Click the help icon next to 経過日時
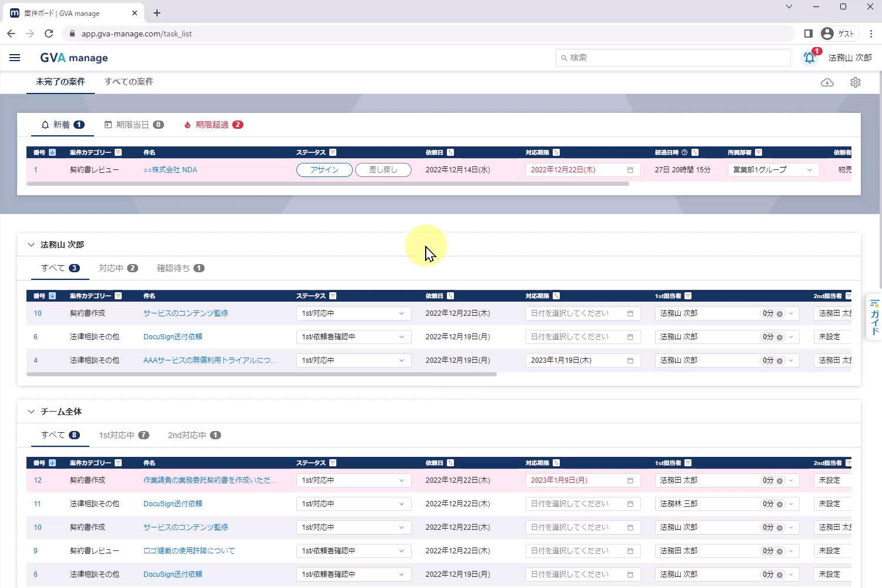882x588 pixels. pyautogui.click(x=684, y=152)
